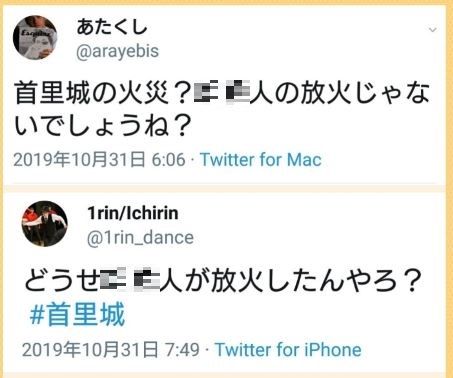Open the あたくし profile avatar
The image size is (453, 378).
(35, 37)
